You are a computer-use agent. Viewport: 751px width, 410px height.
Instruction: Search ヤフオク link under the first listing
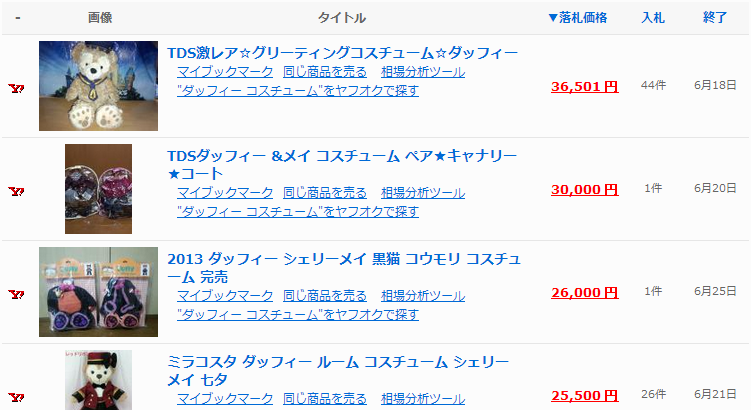pyautogui.click(x=297, y=90)
